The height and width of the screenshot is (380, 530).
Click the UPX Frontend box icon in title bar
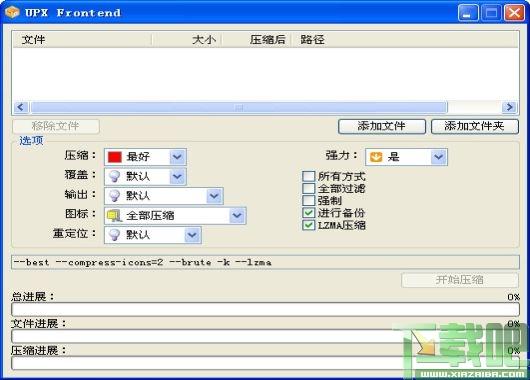click(x=12, y=12)
